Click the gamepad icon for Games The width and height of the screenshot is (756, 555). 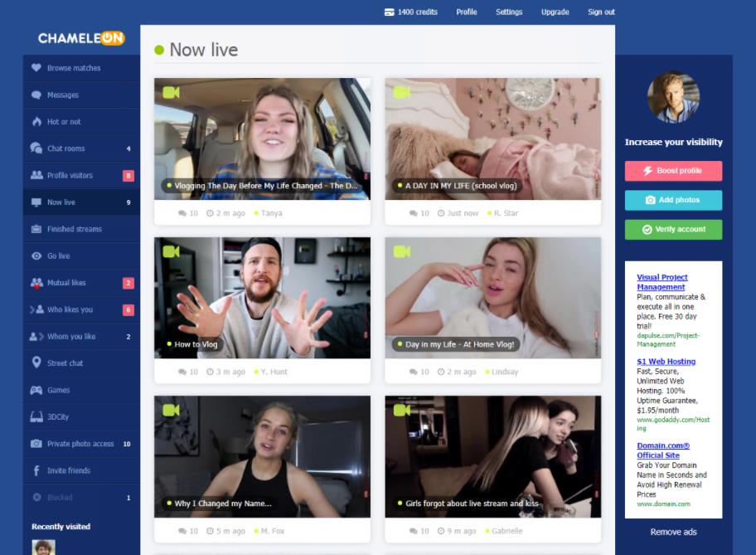(x=36, y=390)
